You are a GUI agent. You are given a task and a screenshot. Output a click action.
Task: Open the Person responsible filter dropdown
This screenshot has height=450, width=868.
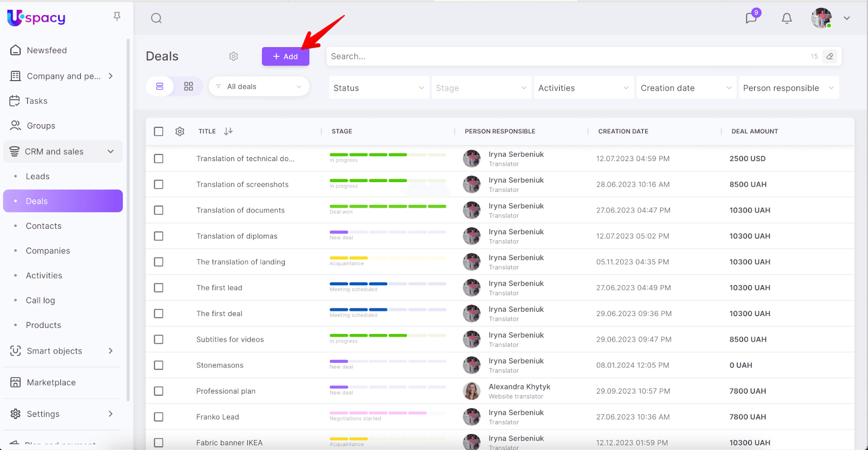point(788,88)
